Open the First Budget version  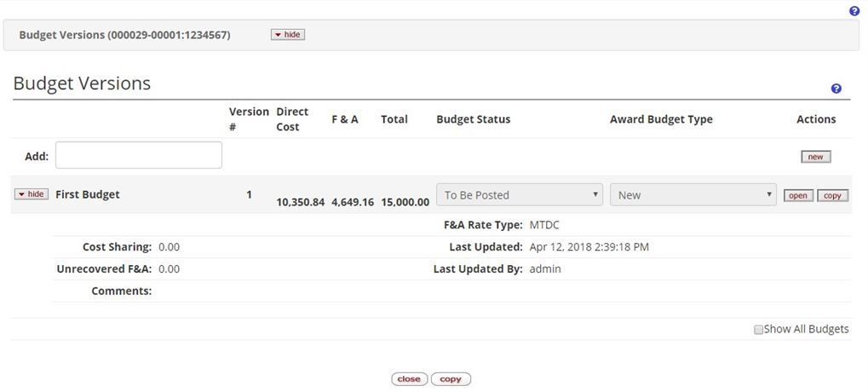coord(798,196)
